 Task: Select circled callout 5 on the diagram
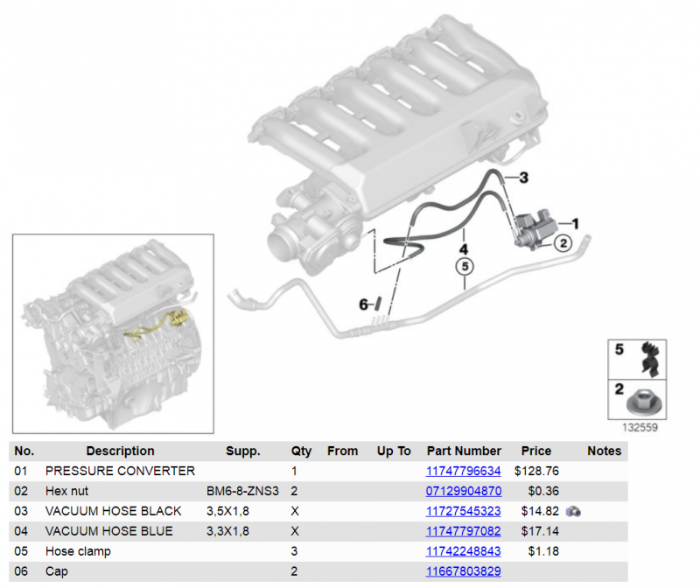464,266
